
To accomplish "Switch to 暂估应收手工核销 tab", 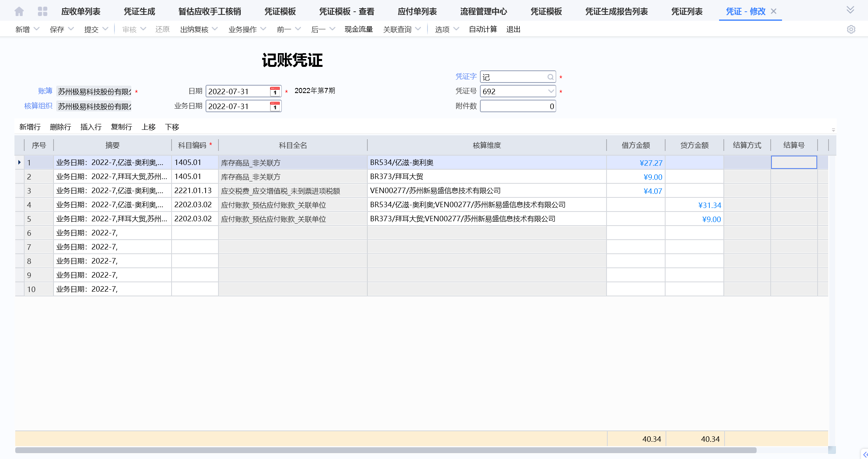I will pyautogui.click(x=210, y=11).
